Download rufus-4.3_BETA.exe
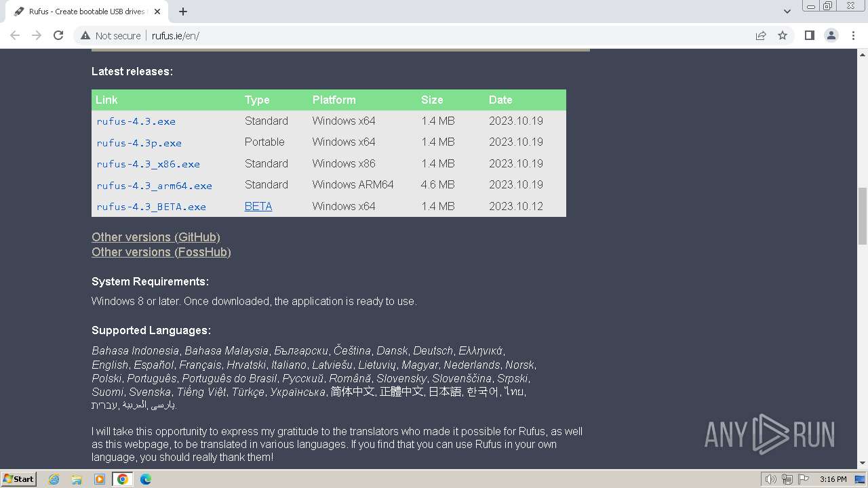Image resolution: width=868 pixels, height=488 pixels. pos(151,207)
